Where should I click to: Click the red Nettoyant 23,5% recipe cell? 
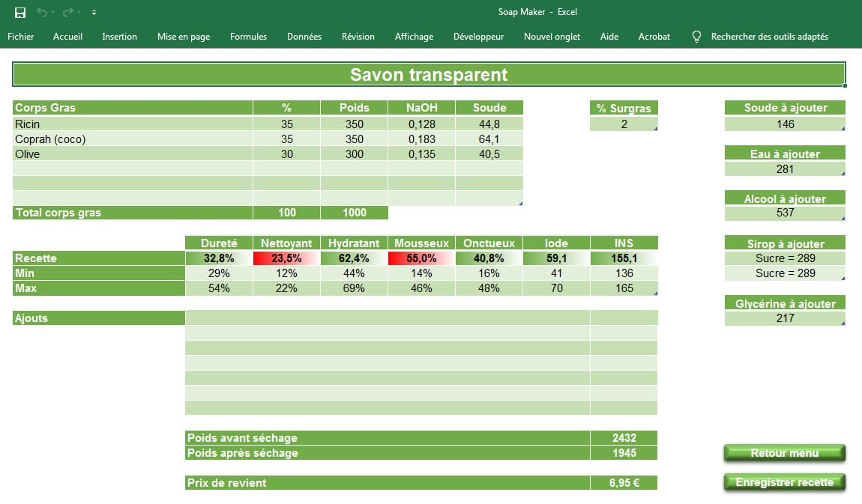coord(286,258)
